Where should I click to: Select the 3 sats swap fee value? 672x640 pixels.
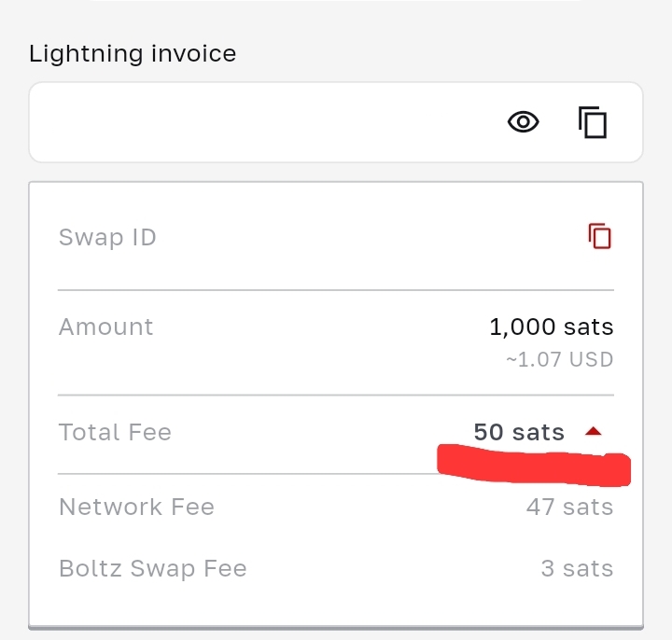[577, 568]
